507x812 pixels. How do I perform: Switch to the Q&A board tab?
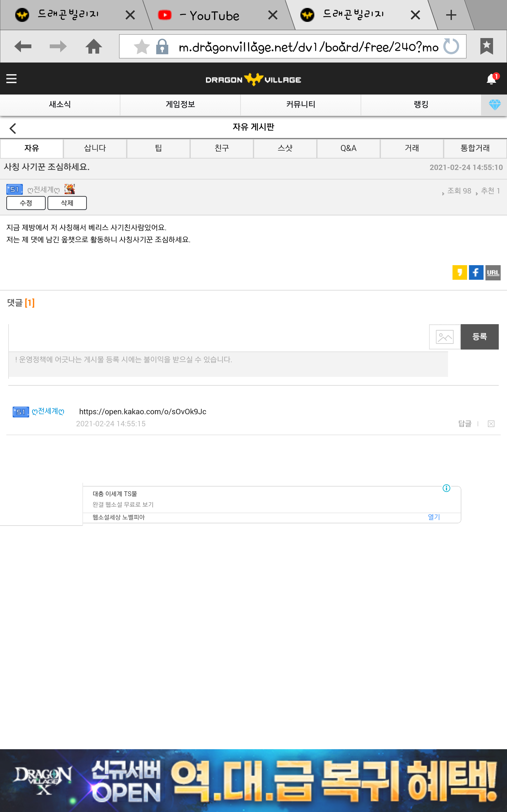click(348, 148)
